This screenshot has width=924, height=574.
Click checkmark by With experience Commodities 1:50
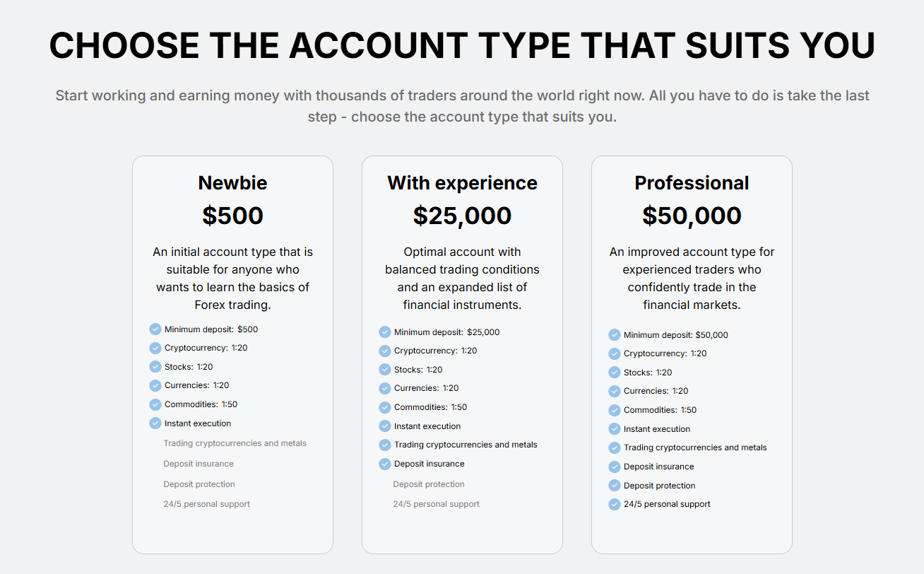click(x=385, y=407)
